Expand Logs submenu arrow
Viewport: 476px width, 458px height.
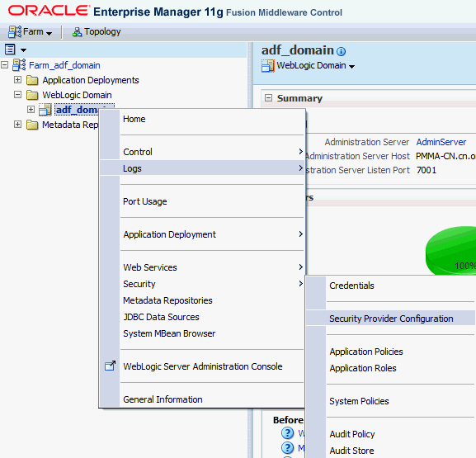pyautogui.click(x=300, y=168)
